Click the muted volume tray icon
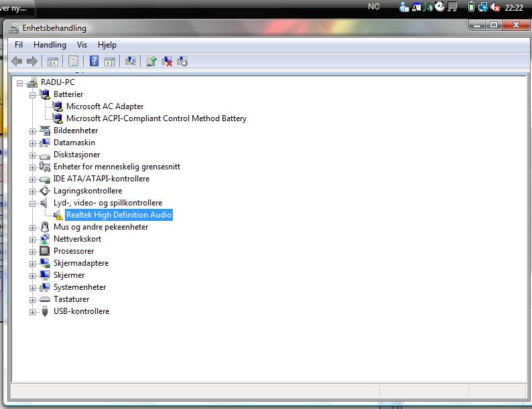Screen dimensions: 532x409 [x=495, y=7]
